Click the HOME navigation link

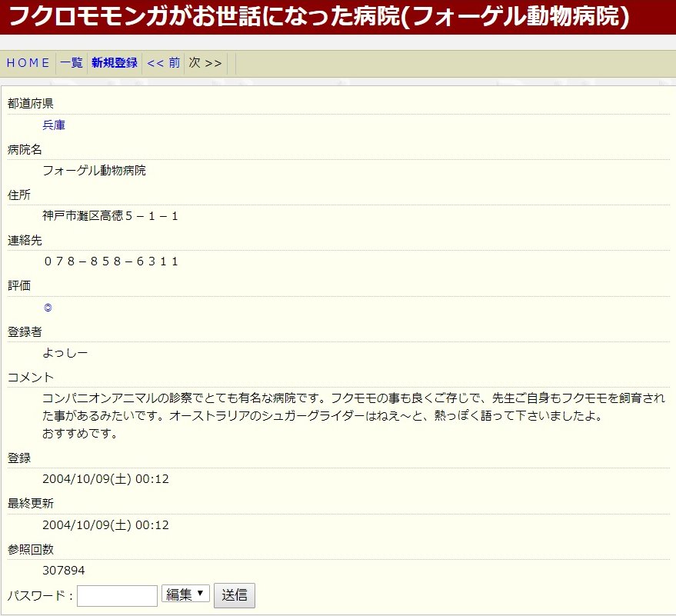point(28,63)
